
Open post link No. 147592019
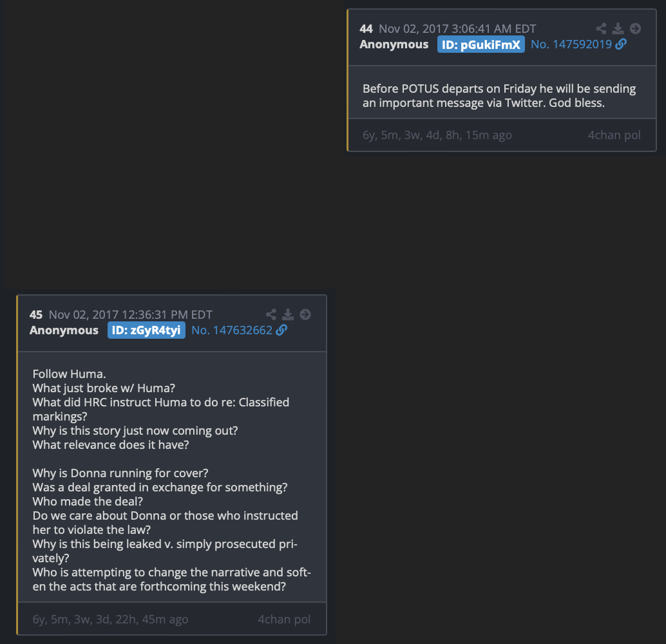[x=571, y=44]
